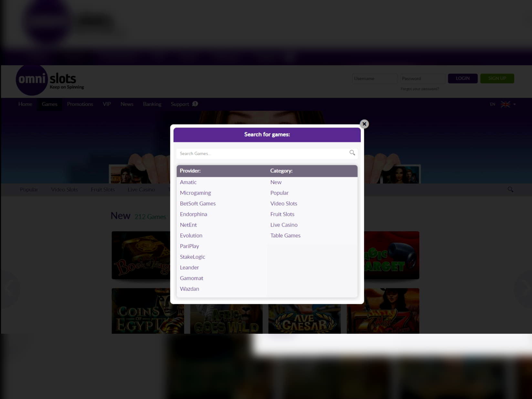532x399 pixels.
Task: Click the SIGN UP button
Action: click(497, 79)
